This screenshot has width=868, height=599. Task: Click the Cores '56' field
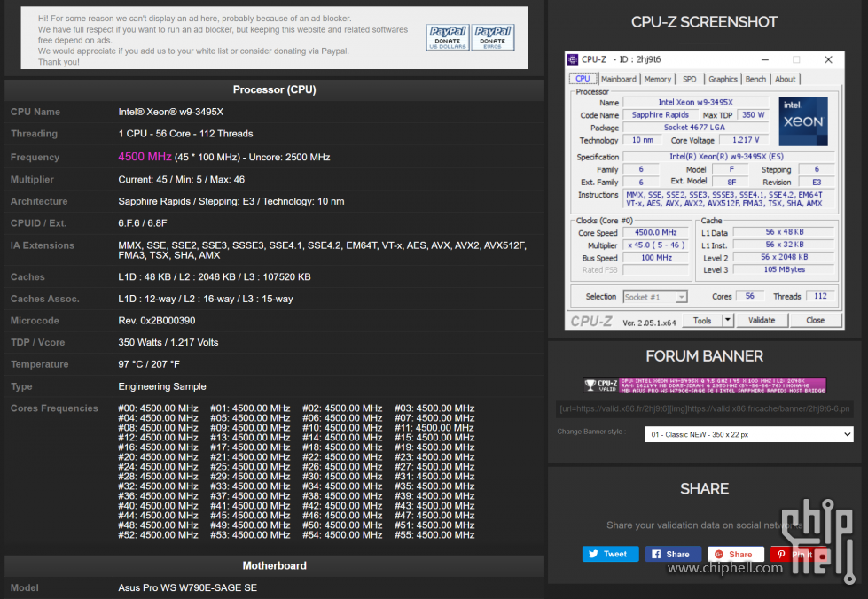(749, 297)
